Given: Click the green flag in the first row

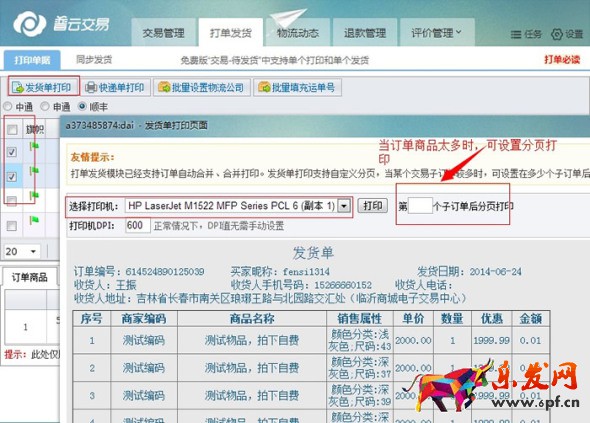Looking at the screenshot, I should pyautogui.click(x=34, y=146).
